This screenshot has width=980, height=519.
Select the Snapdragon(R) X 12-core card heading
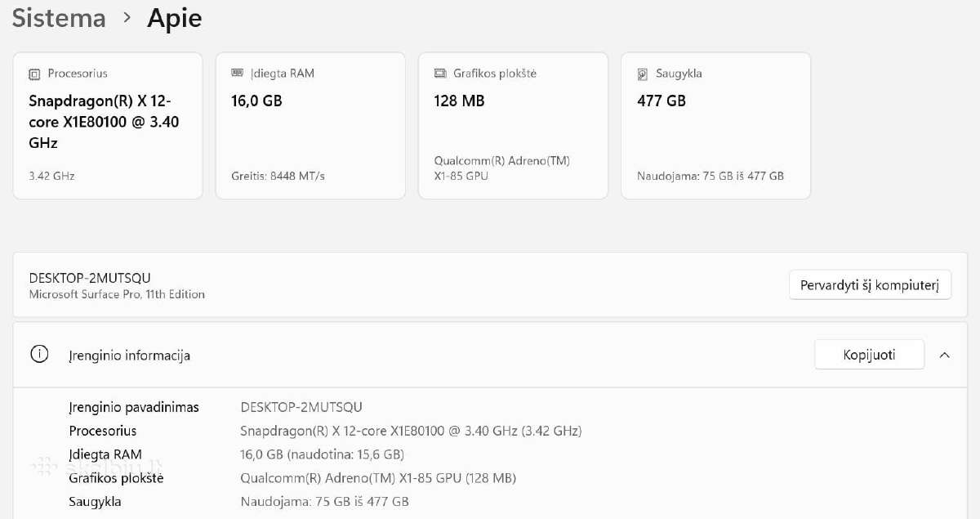pos(104,122)
